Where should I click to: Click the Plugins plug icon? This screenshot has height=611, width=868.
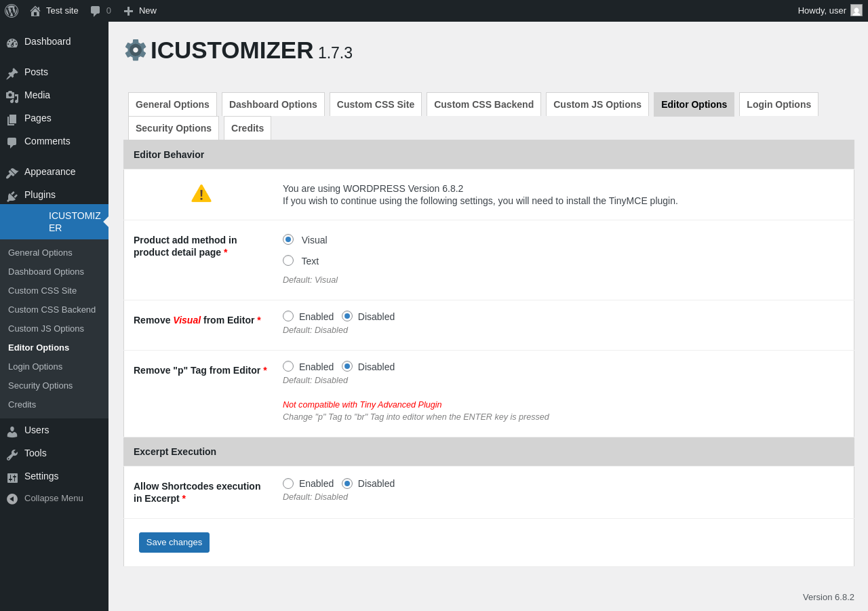12,196
